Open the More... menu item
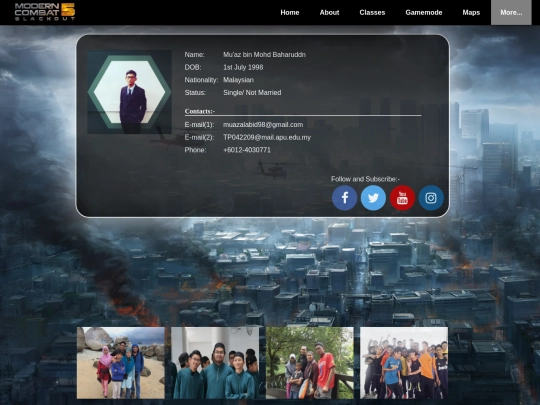540x405 pixels. click(x=511, y=12)
